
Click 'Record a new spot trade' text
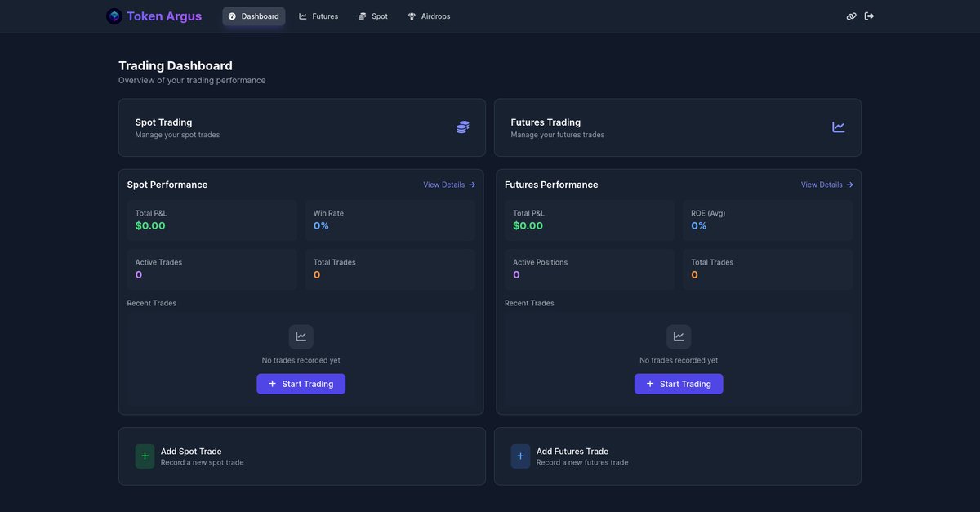coord(203,463)
